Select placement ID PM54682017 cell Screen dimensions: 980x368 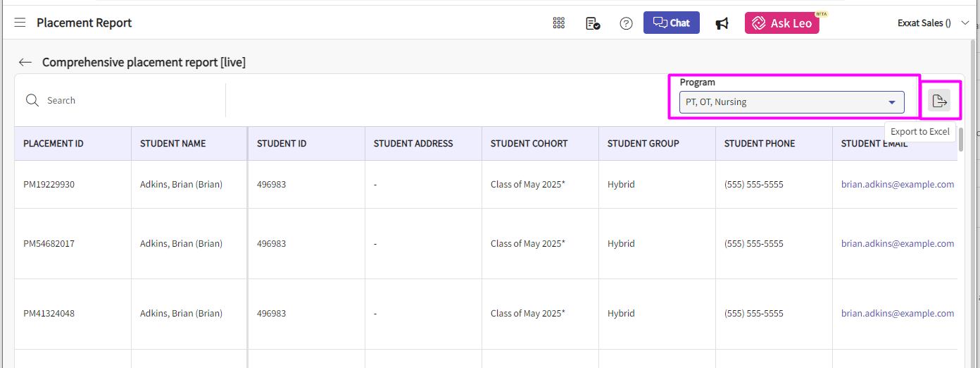49,244
